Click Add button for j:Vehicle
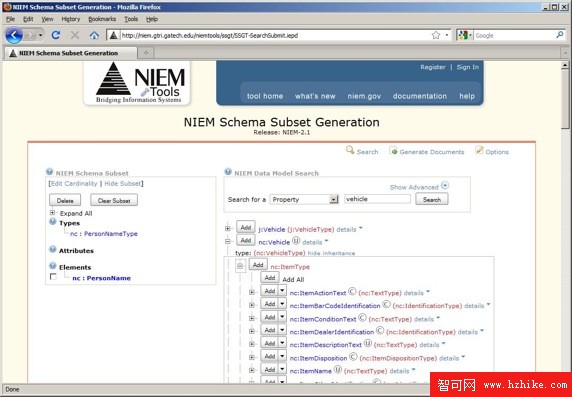 coord(246,227)
